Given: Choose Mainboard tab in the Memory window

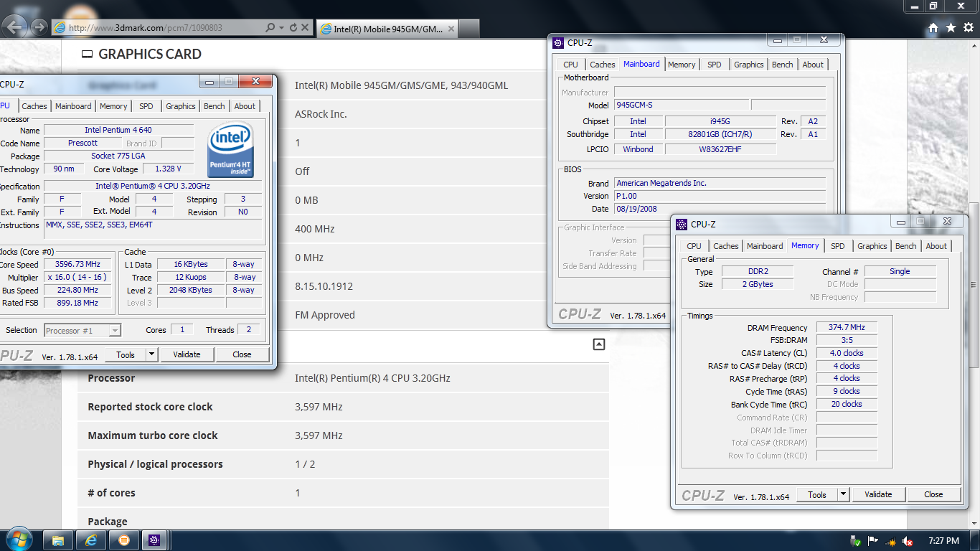Looking at the screenshot, I should coord(765,246).
